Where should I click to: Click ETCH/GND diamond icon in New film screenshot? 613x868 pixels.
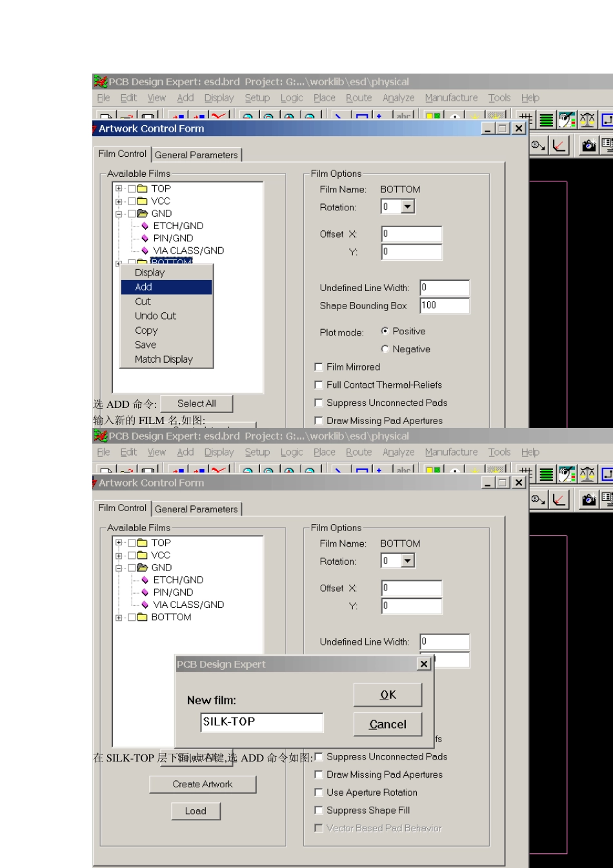pyautogui.click(x=145, y=580)
